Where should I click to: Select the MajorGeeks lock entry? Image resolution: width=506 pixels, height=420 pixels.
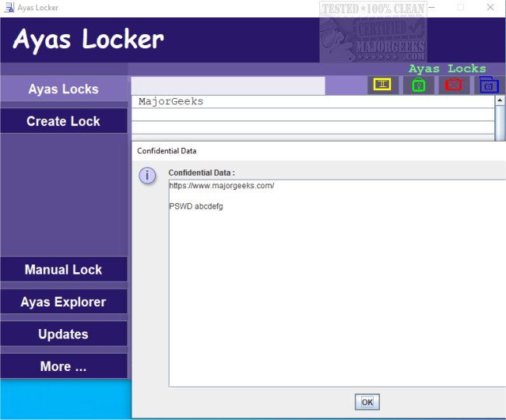(x=313, y=102)
